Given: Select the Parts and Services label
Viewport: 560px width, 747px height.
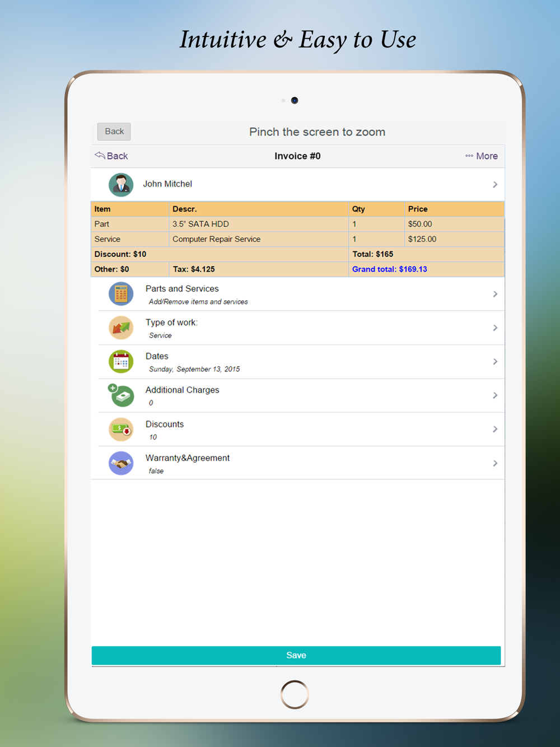Looking at the screenshot, I should pos(182,288).
